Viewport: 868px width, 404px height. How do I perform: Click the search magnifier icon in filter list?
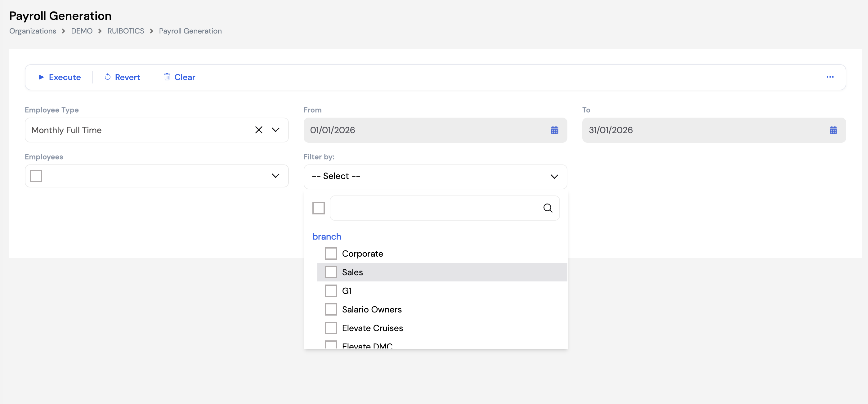pyautogui.click(x=548, y=208)
